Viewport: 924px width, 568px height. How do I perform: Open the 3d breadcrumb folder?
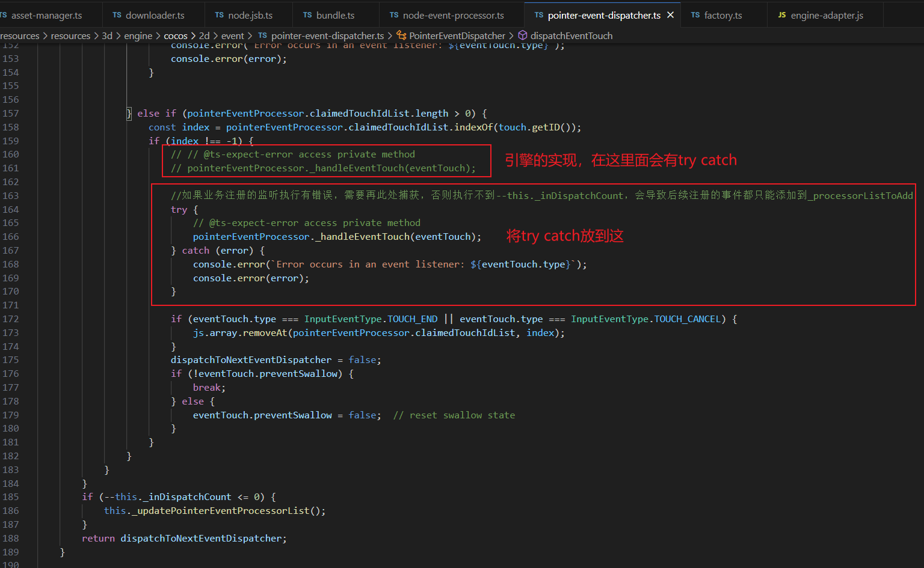point(107,36)
